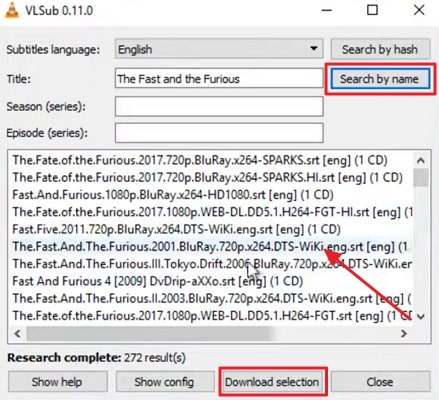Click the vertical scrollbar thumb of results
Screen dimensions: 439x400
pyautogui.click(x=421, y=178)
